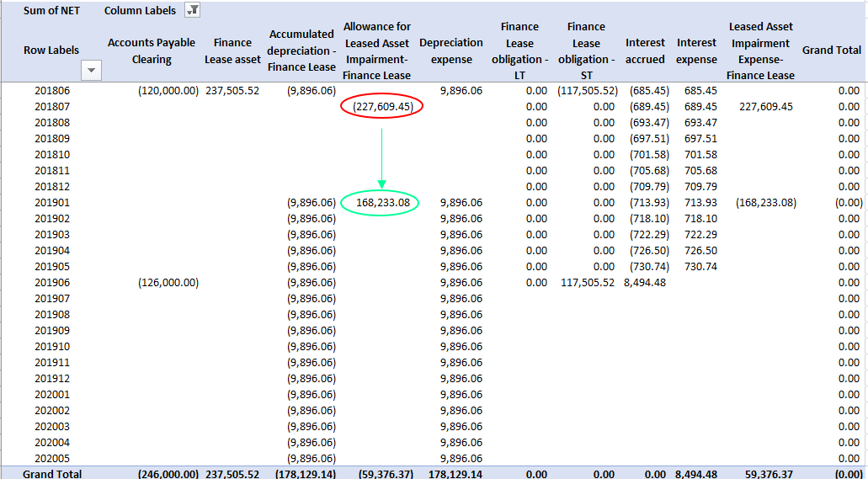Click the 730.74 interest expense cell
Viewport: 868px width, 479px height.
pos(700,266)
